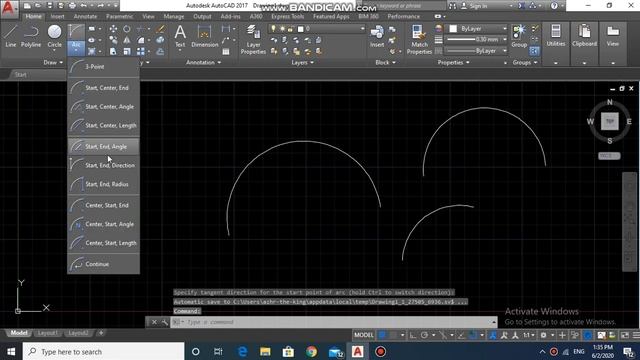Expand the Draw panel
The image size is (640, 360).
click(53, 62)
